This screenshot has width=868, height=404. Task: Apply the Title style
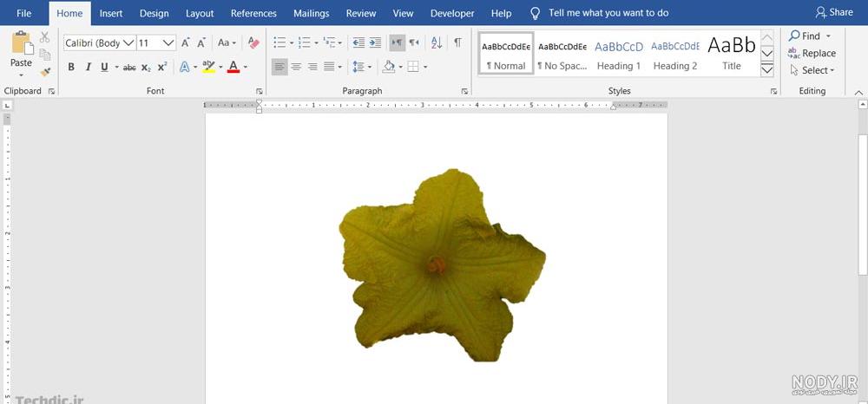point(731,54)
